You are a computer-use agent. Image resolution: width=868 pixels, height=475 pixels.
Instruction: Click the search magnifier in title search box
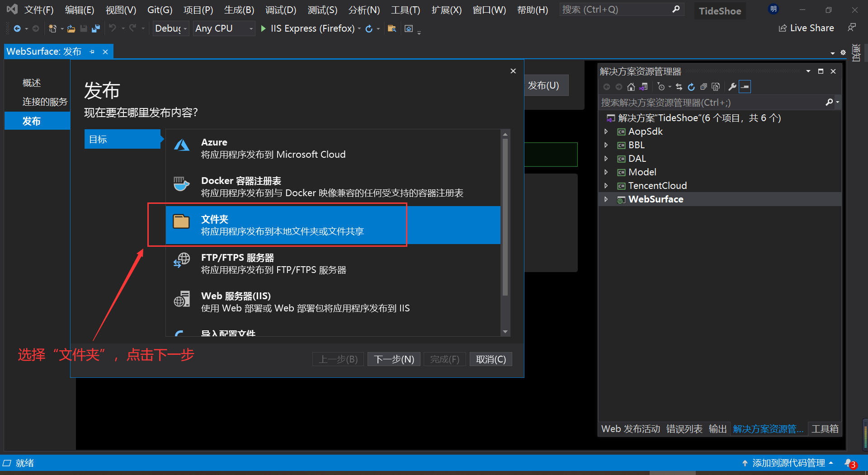pyautogui.click(x=676, y=9)
